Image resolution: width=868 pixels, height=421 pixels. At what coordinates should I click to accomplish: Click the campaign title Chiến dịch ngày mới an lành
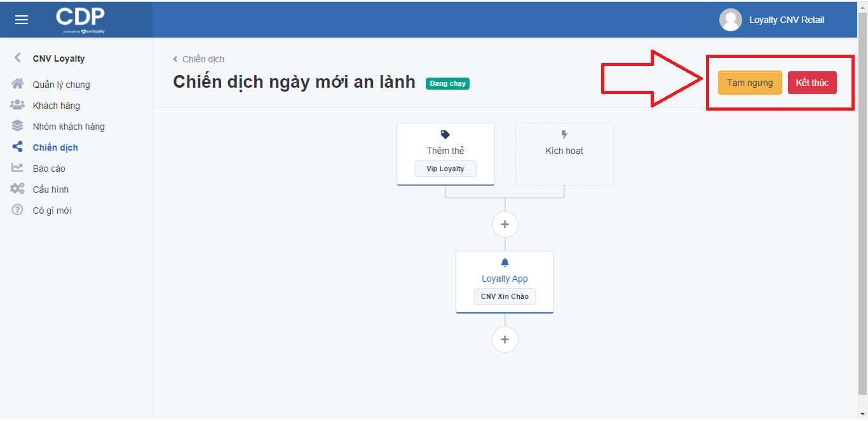[294, 82]
